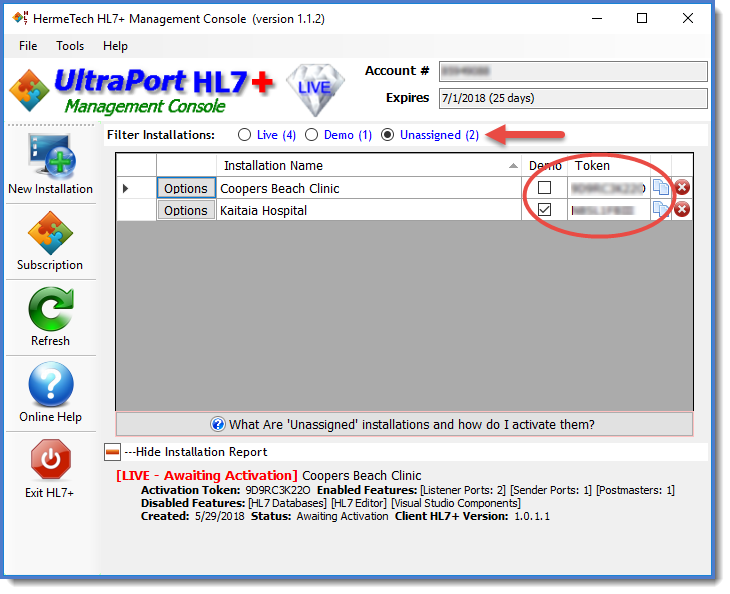The image size is (730, 594).
Task: Open 'What Are Unassigned installations' help
Action: click(404, 424)
